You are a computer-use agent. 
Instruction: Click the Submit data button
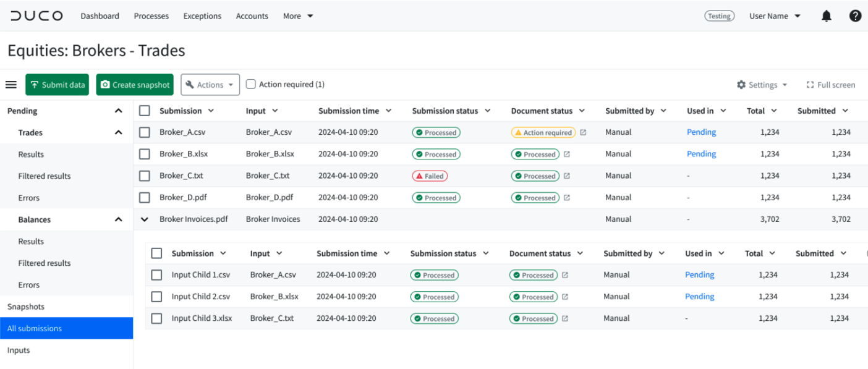(57, 85)
